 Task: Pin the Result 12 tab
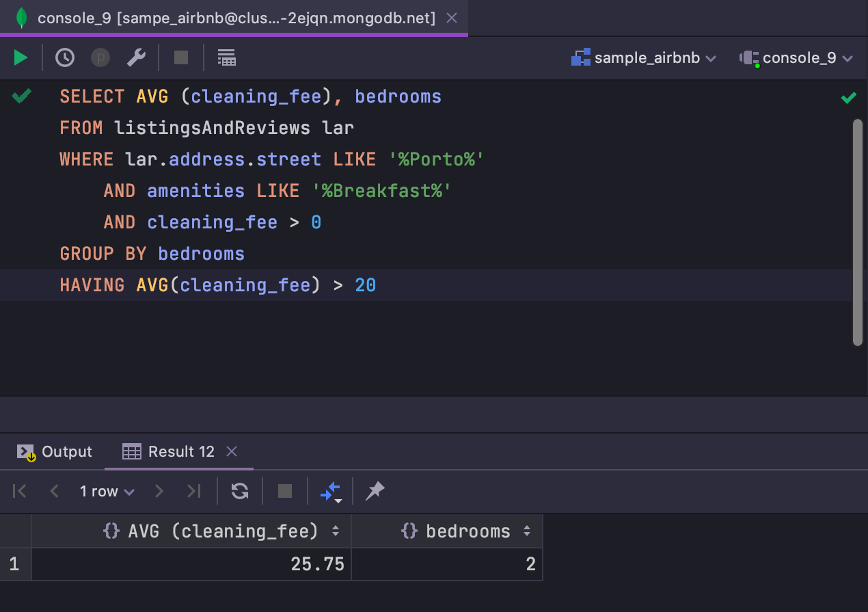click(375, 491)
